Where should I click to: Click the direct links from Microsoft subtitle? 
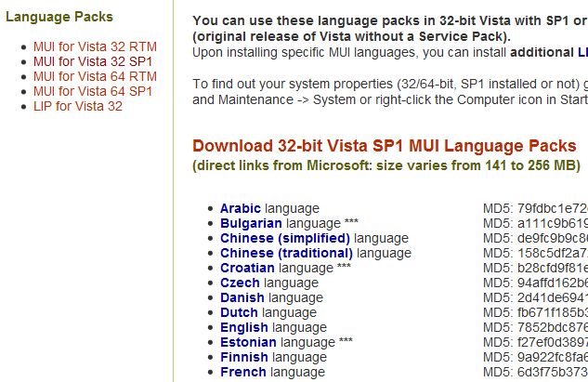(x=386, y=165)
